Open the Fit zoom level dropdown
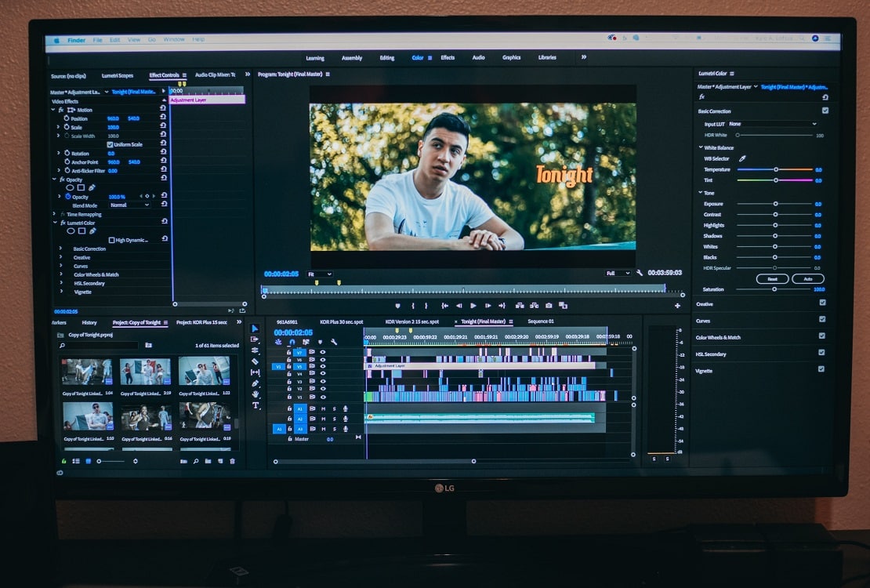 click(319, 274)
